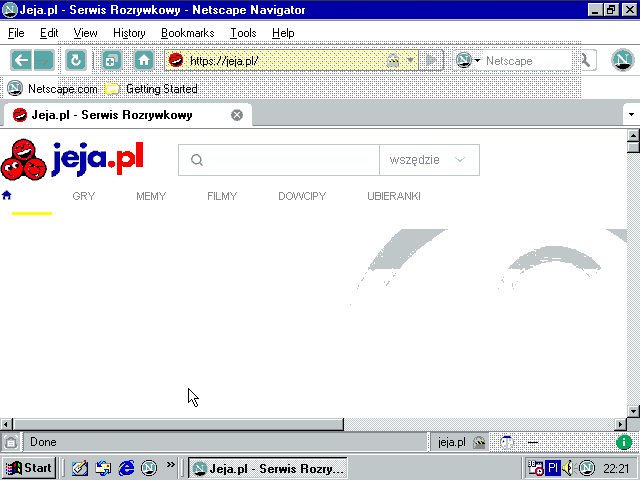The width and height of the screenshot is (640, 480).
Task: Go to the Home page button
Action: (144, 60)
